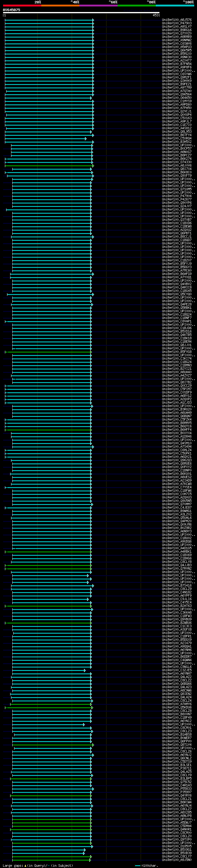197x868 pixels.
Task: Click the red 20% identity color segment
Action: 22,6
